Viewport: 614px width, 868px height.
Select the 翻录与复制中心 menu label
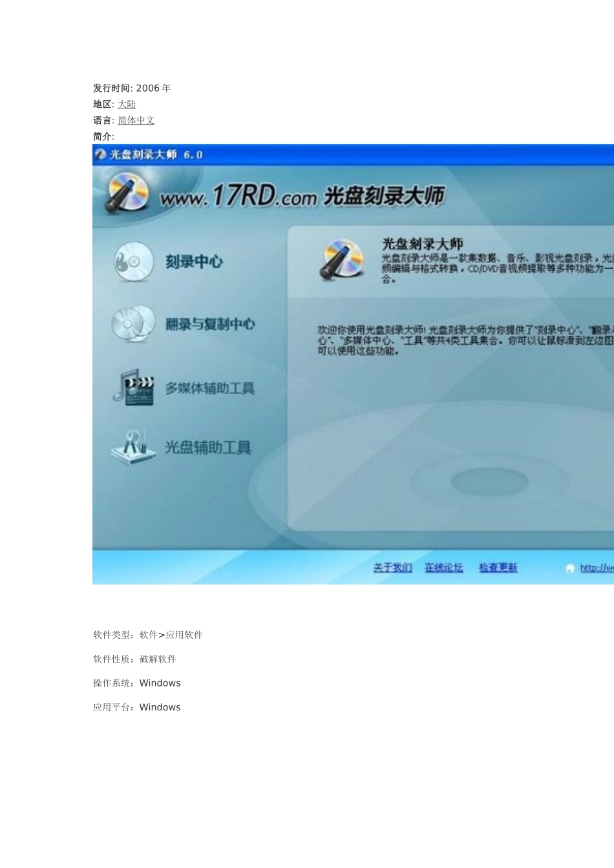click(x=210, y=324)
